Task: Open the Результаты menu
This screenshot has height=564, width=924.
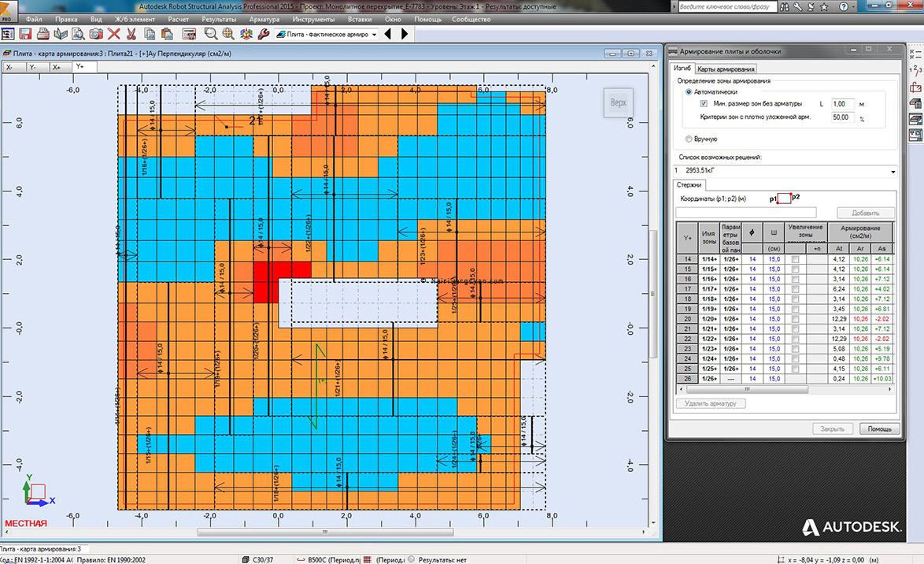Action: 219,19
